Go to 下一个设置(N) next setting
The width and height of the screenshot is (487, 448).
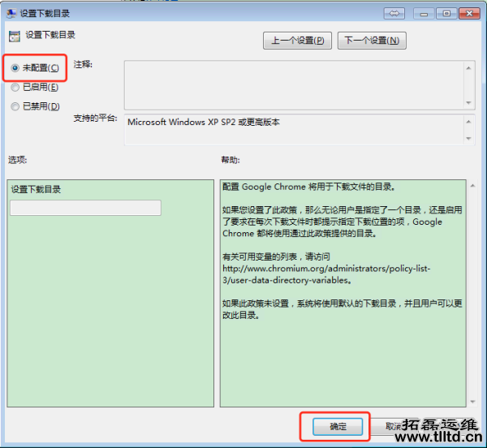372,41
